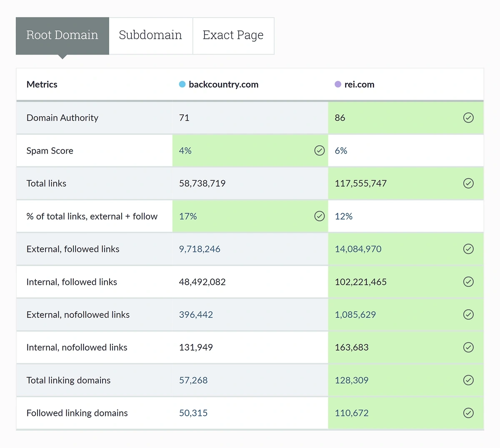This screenshot has height=448, width=500.
Task: Click the Internal, followed links label
Action: 72,282
